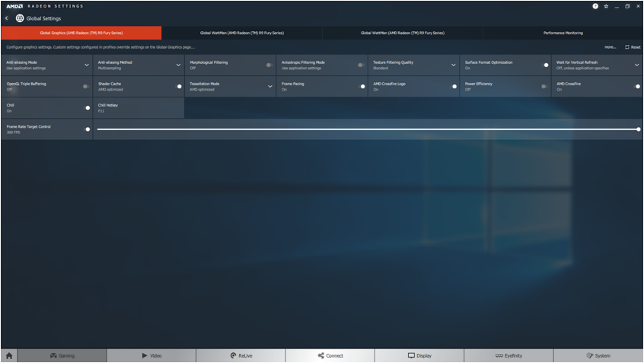The image size is (644, 363).
Task: Expand Texture Filtering Quality dropdown
Action: pos(454,65)
